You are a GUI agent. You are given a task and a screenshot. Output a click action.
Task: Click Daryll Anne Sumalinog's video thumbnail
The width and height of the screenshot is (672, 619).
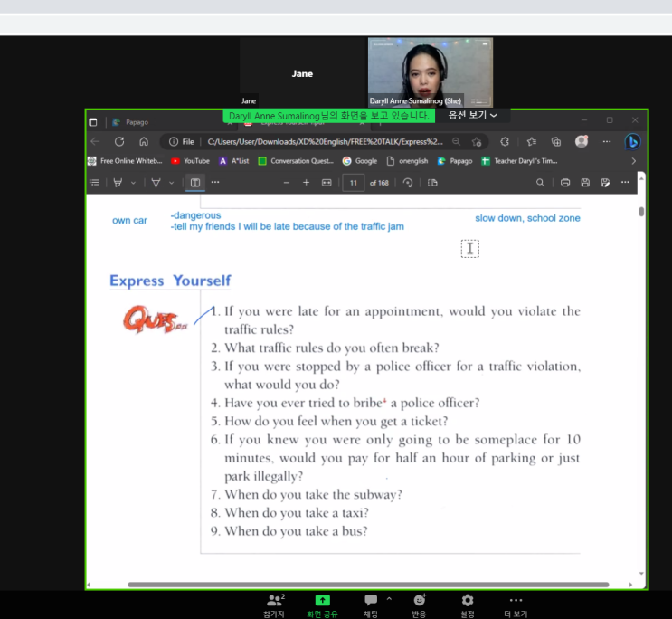click(x=431, y=72)
